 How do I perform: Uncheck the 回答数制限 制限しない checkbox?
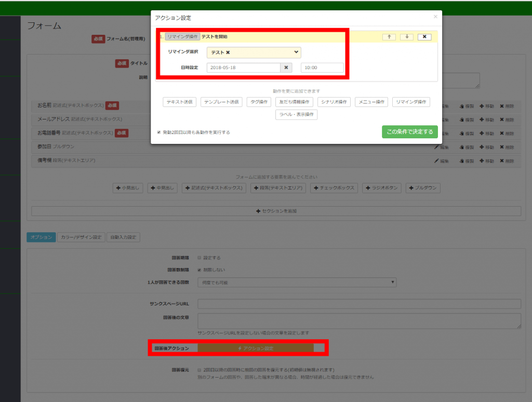pyautogui.click(x=199, y=270)
